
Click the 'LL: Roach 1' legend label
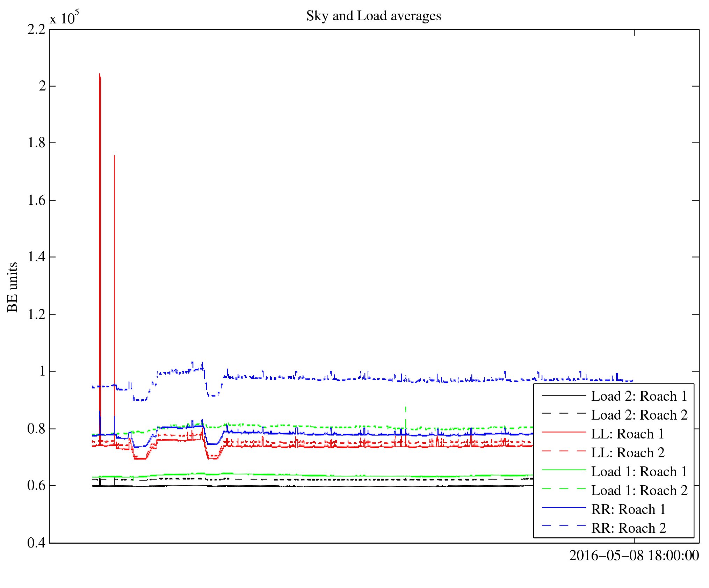coord(627,434)
